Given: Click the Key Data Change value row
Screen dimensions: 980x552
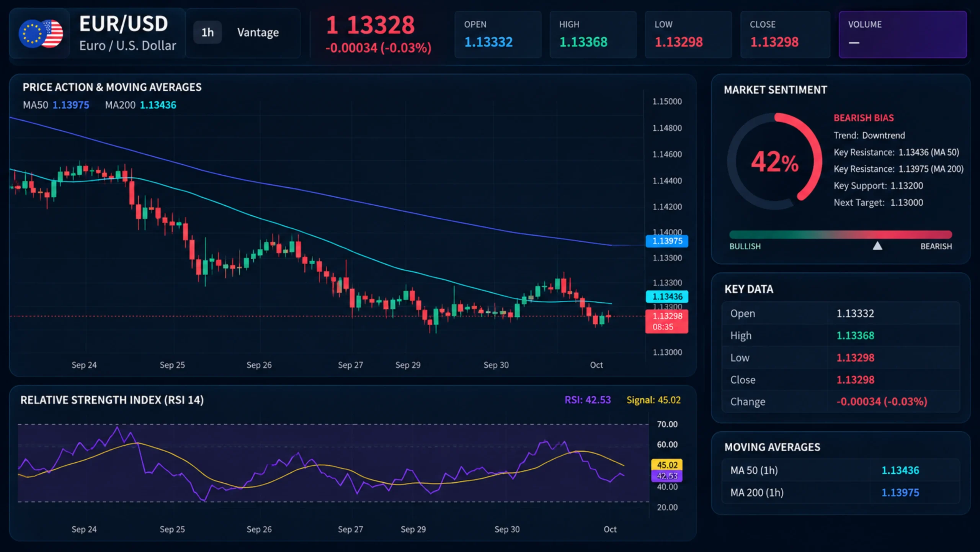Looking at the screenshot, I should click(841, 402).
